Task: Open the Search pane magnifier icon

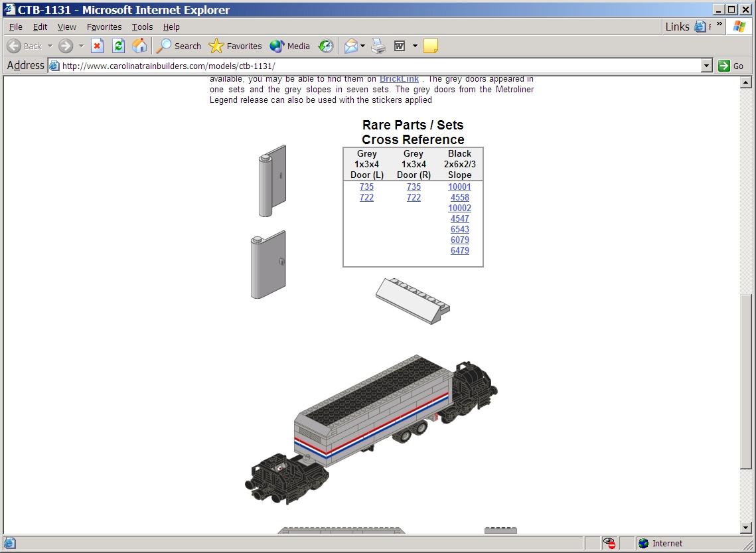Action: pyautogui.click(x=164, y=46)
